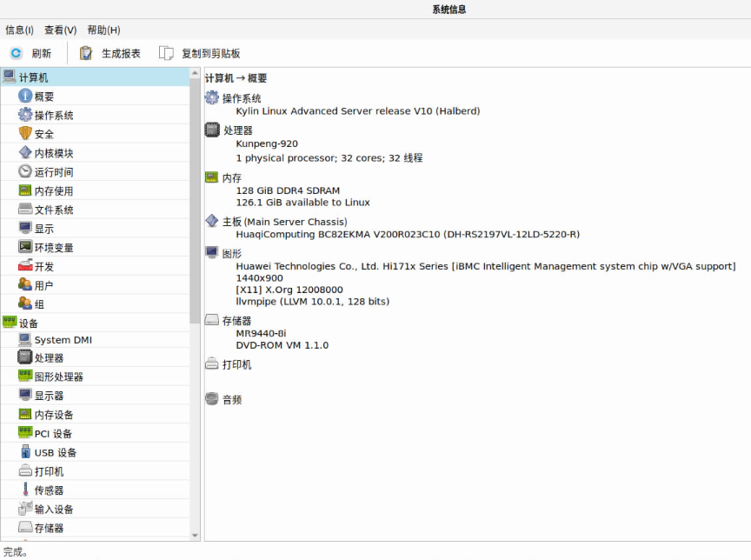Click the Refresh (刷新) toolbar icon
This screenshot has height=560, width=751.
pyautogui.click(x=16, y=53)
